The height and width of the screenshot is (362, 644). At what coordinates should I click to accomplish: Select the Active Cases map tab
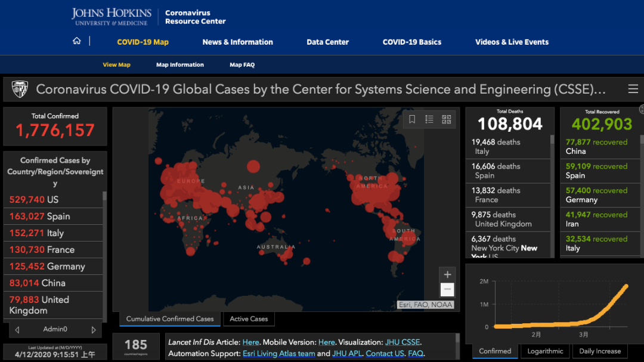tap(249, 319)
